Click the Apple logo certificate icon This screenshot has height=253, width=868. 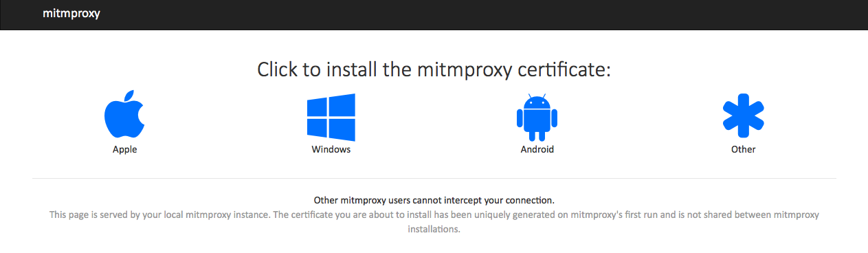coord(124,114)
